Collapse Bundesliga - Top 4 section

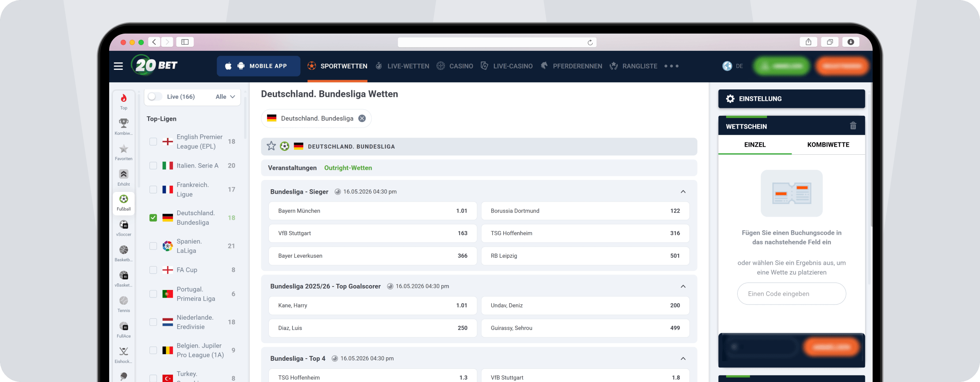(x=683, y=359)
